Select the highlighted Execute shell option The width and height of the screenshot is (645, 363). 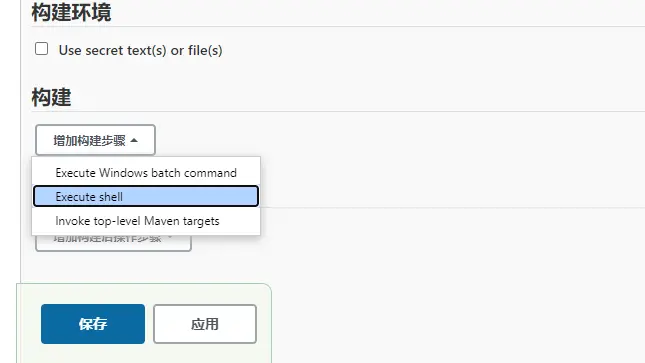coord(146,196)
